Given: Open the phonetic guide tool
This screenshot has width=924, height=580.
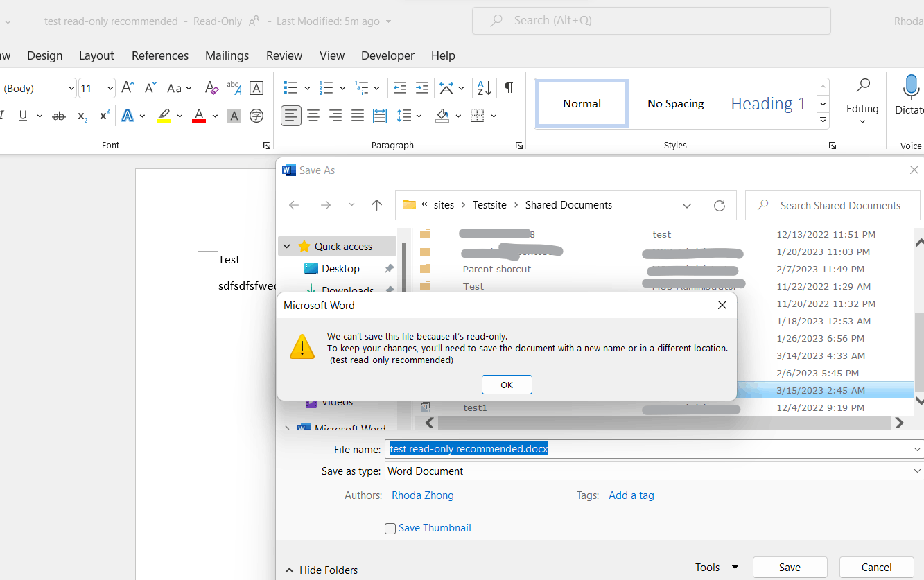Looking at the screenshot, I should click(x=234, y=88).
